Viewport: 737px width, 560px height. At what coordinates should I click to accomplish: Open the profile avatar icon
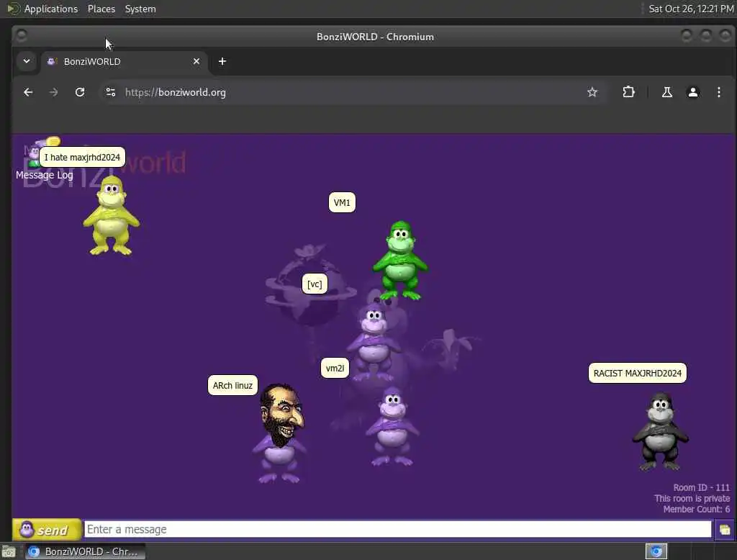(x=693, y=92)
